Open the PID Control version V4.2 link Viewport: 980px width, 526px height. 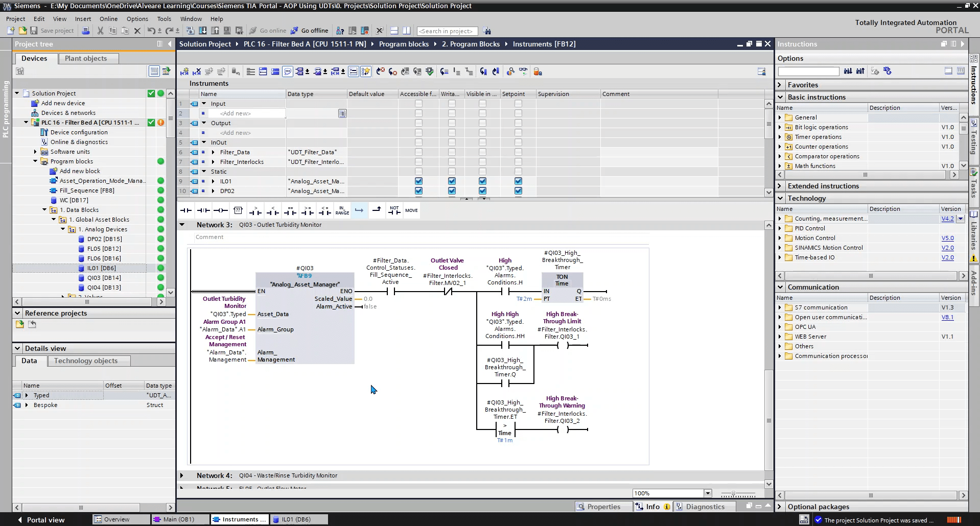click(x=947, y=219)
